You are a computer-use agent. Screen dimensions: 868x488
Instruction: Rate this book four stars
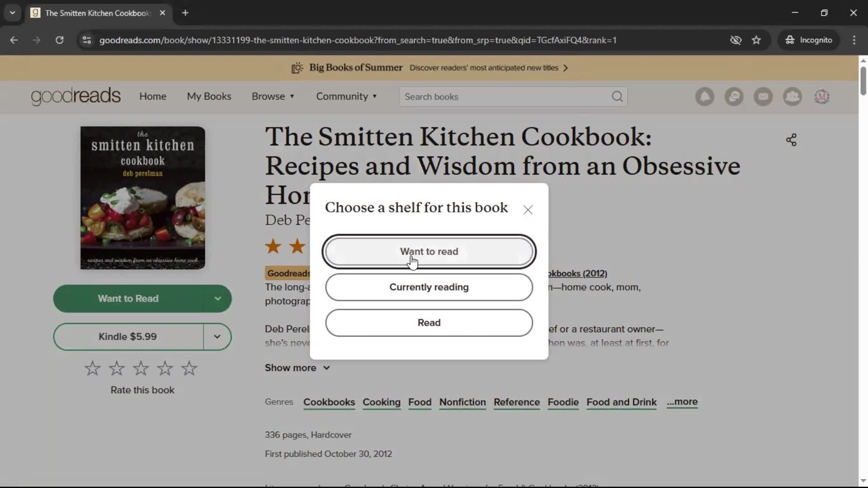coord(165,368)
